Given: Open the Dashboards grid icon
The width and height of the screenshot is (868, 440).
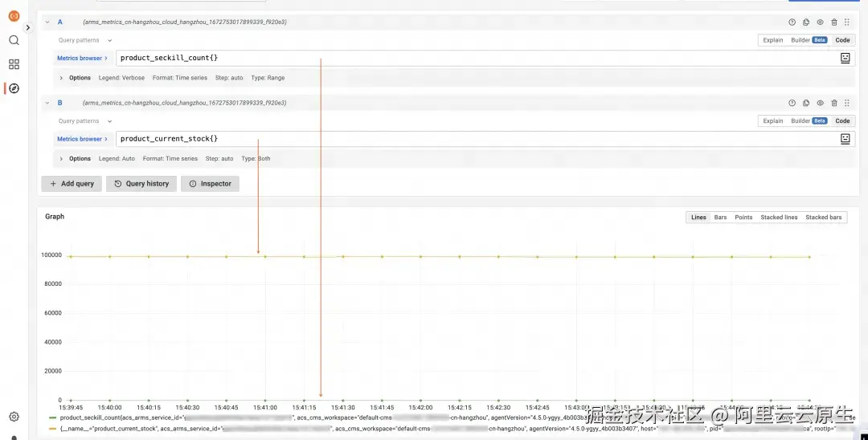Looking at the screenshot, I should (14, 64).
